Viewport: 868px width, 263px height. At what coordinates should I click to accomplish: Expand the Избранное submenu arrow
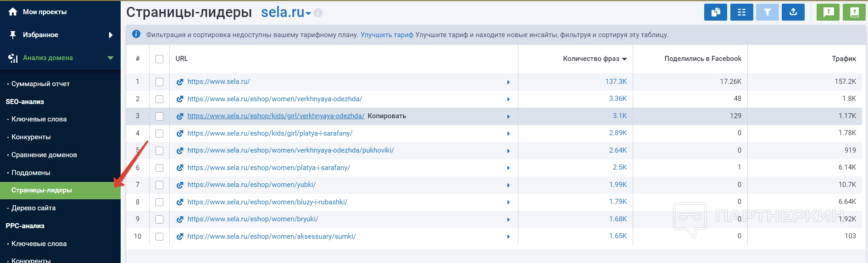(111, 35)
